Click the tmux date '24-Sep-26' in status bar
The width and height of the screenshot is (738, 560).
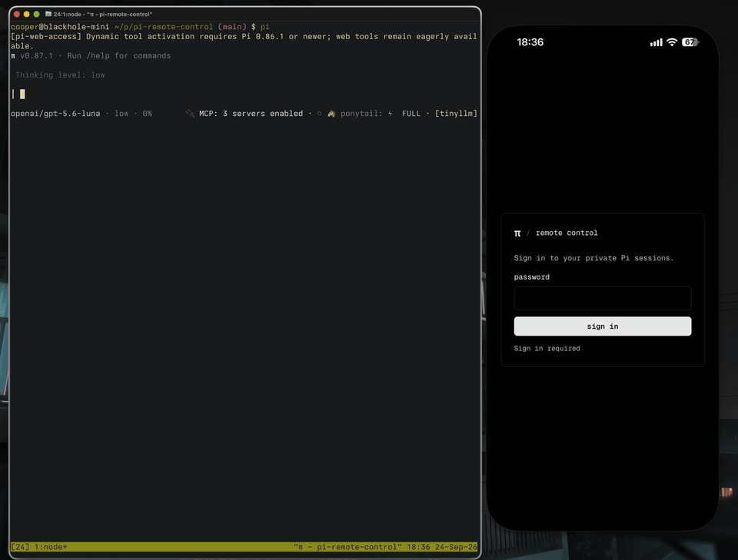456,547
